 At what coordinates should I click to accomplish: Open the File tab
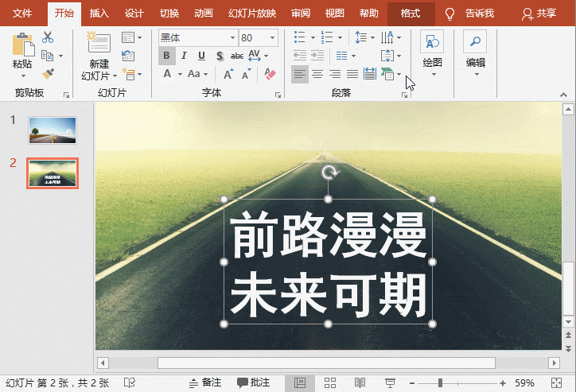22,14
